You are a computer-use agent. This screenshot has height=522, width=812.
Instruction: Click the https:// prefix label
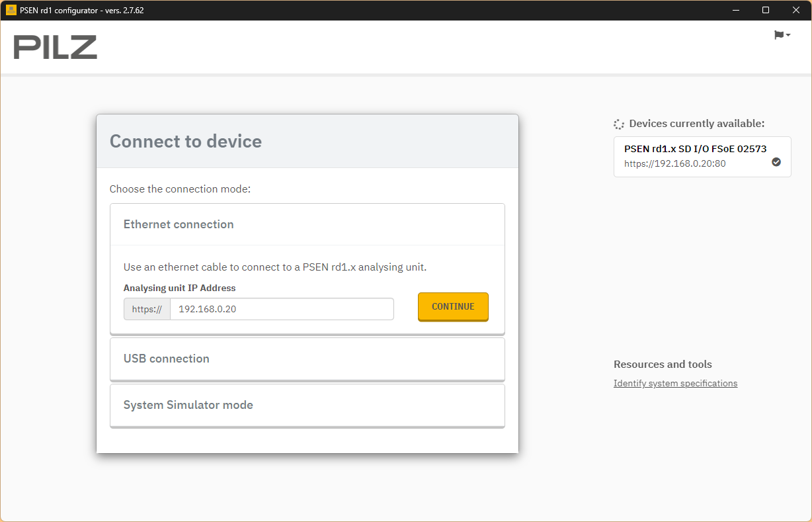tap(147, 309)
